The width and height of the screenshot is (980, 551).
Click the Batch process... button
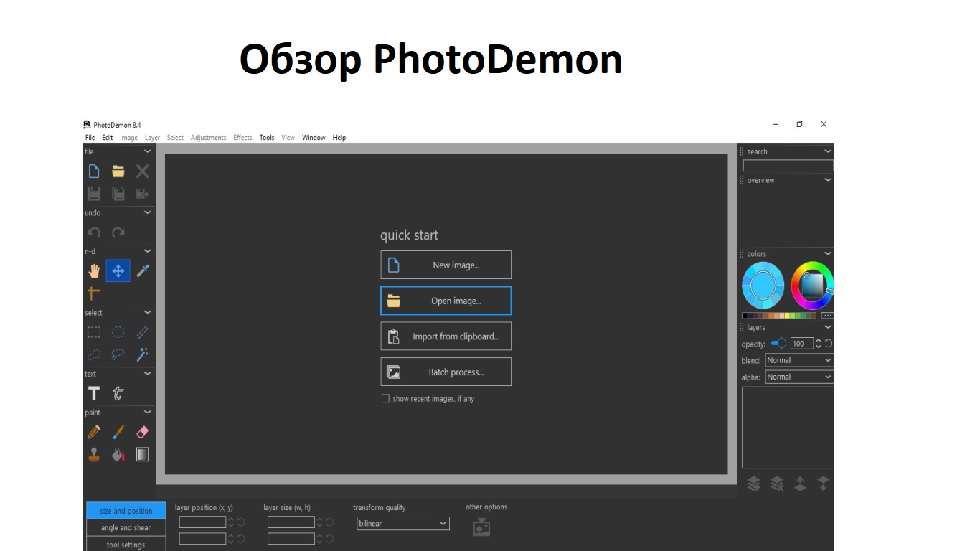[446, 372]
